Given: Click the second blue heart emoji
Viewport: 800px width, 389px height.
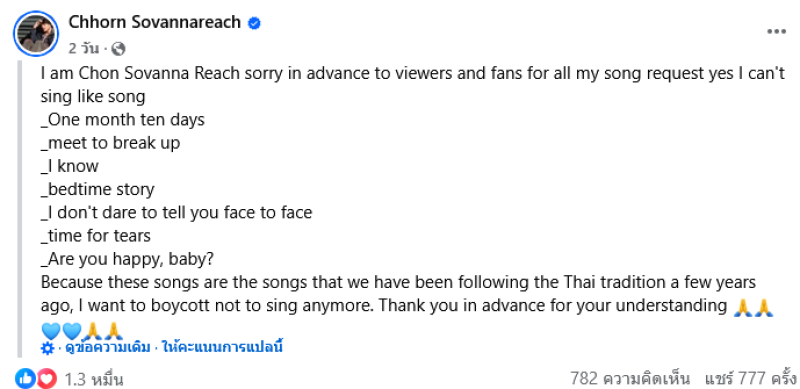Looking at the screenshot, I should [71, 331].
